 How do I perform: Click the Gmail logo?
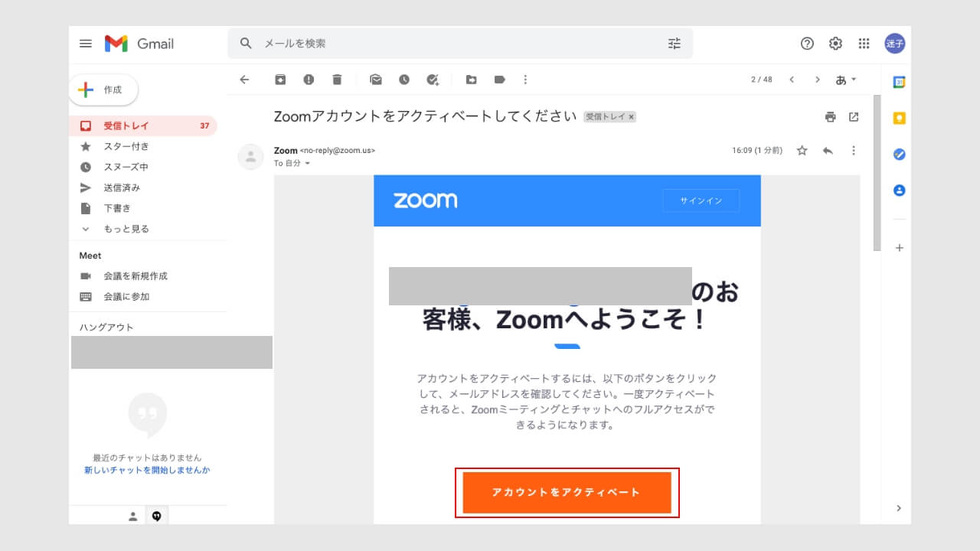pos(139,44)
